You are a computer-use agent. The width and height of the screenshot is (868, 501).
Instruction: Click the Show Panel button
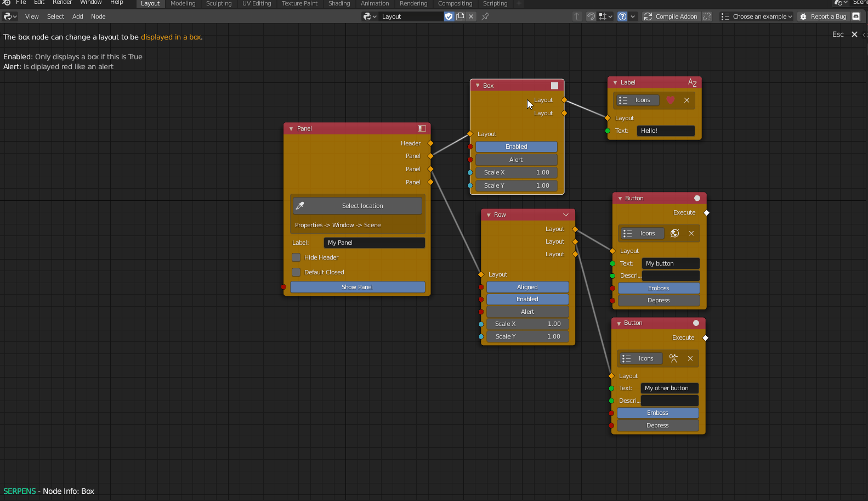(x=358, y=287)
